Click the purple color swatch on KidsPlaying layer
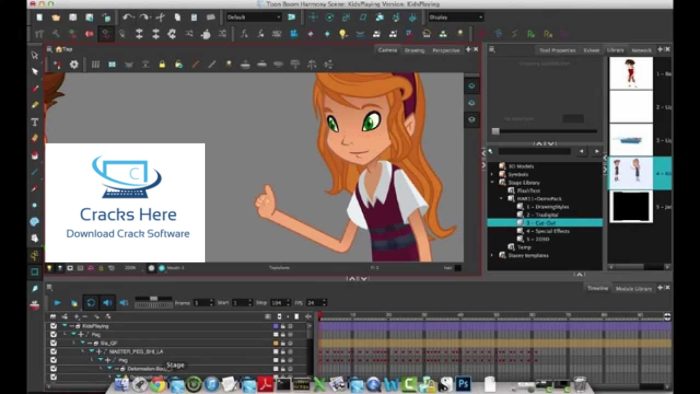Screen dimensions: 700x394 [x=275, y=326]
